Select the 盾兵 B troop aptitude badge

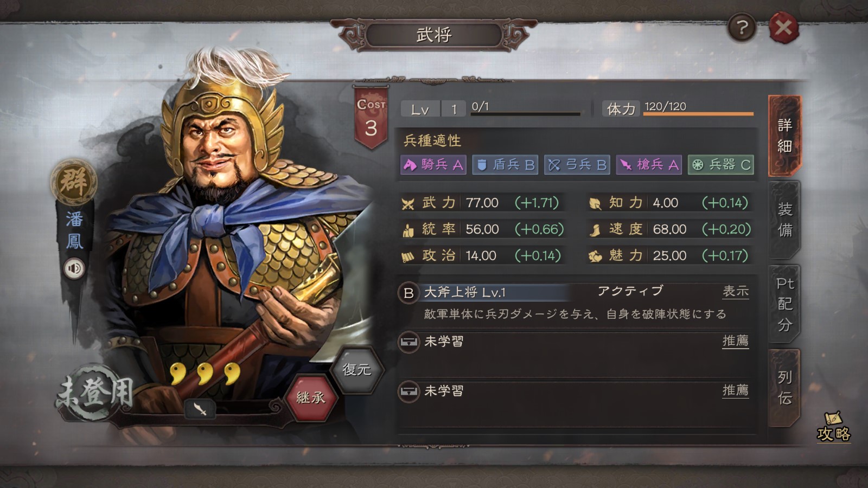pos(505,165)
